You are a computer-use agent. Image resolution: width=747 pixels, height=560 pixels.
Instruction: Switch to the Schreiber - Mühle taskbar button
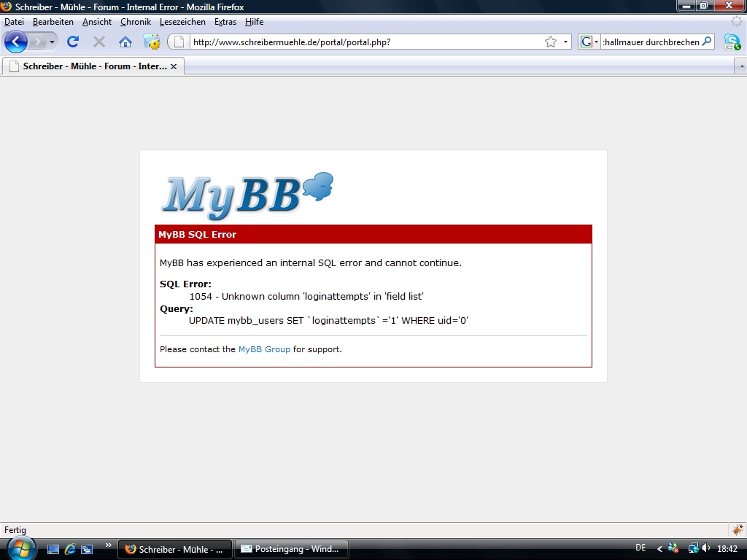[x=175, y=549]
